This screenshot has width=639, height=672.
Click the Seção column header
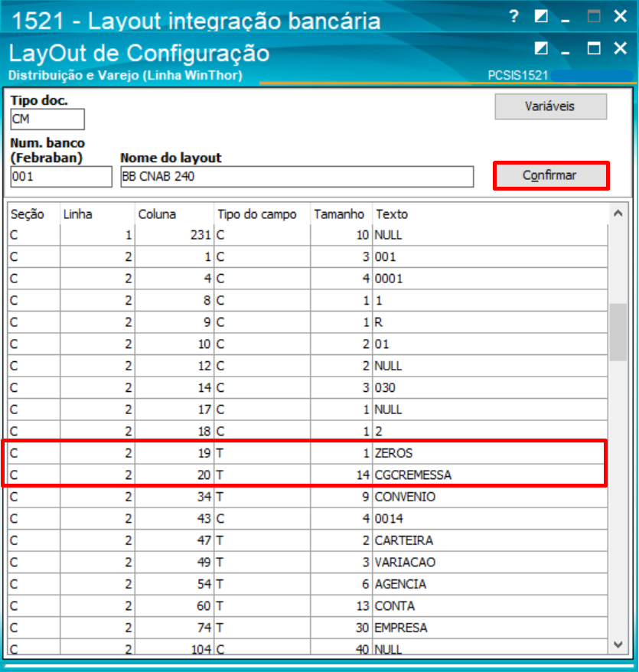point(34,214)
